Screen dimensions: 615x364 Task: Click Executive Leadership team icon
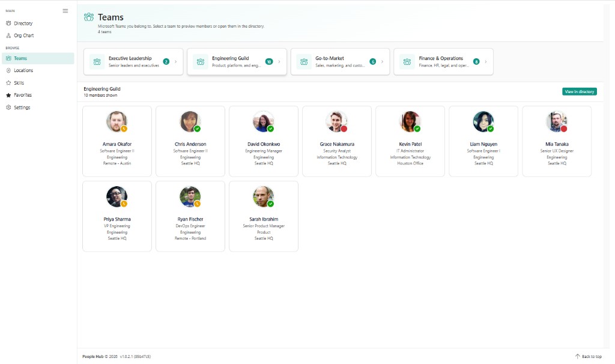point(97,62)
